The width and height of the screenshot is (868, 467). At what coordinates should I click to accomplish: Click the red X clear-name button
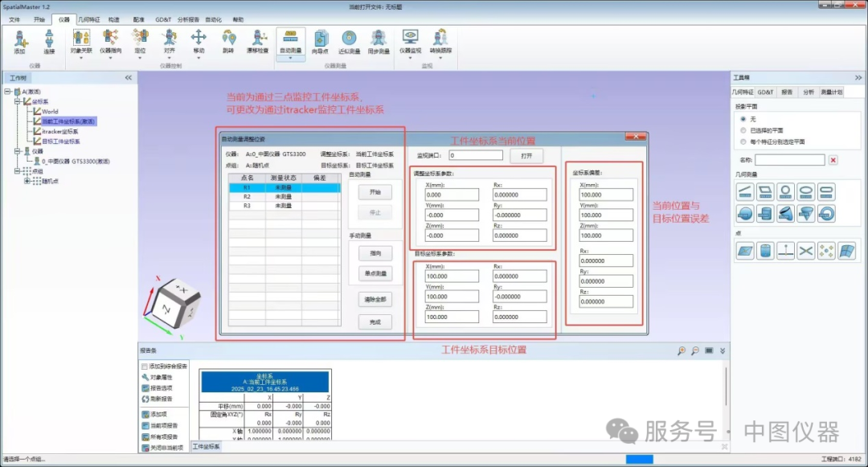coord(833,160)
